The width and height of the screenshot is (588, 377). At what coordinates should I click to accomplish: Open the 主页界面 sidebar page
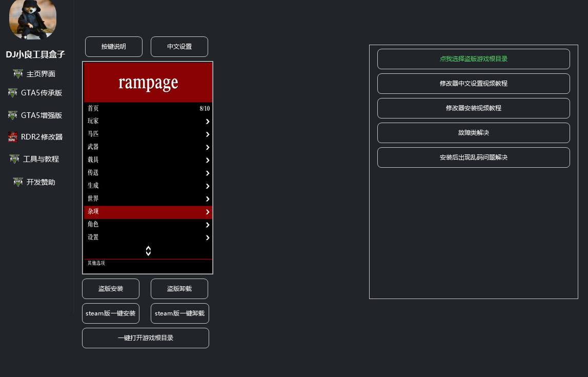(41, 74)
